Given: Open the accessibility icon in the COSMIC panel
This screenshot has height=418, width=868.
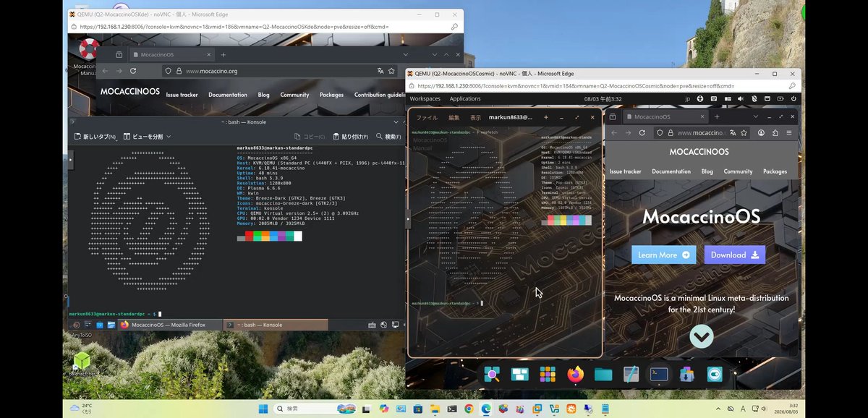Looking at the screenshot, I should [701, 98].
